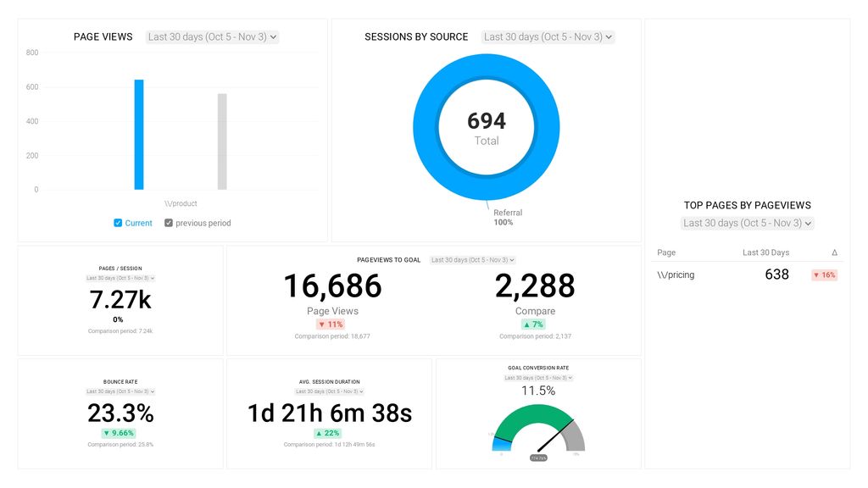The image size is (868, 488).
Task: Click the Last 30 Days column header
Action: [x=765, y=252]
